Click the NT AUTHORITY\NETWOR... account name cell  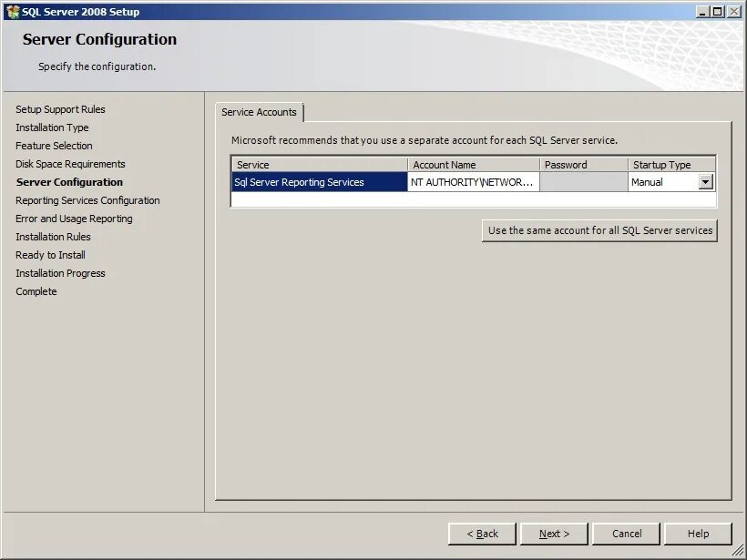click(x=473, y=182)
